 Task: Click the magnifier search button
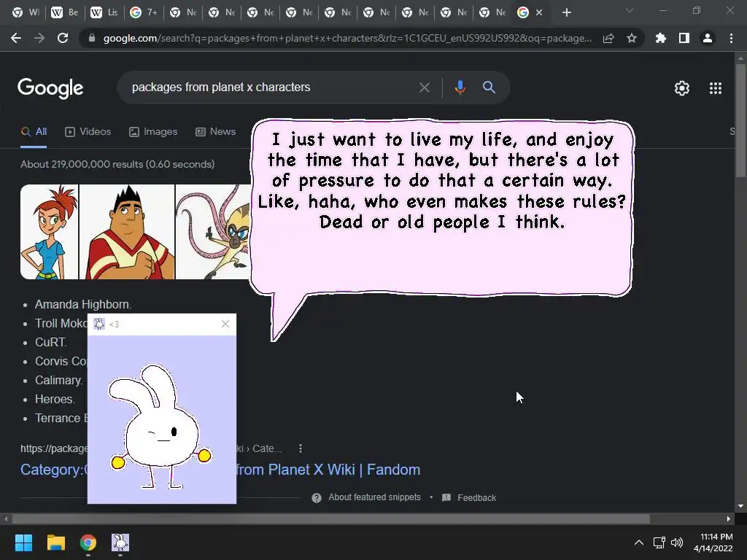coord(489,87)
